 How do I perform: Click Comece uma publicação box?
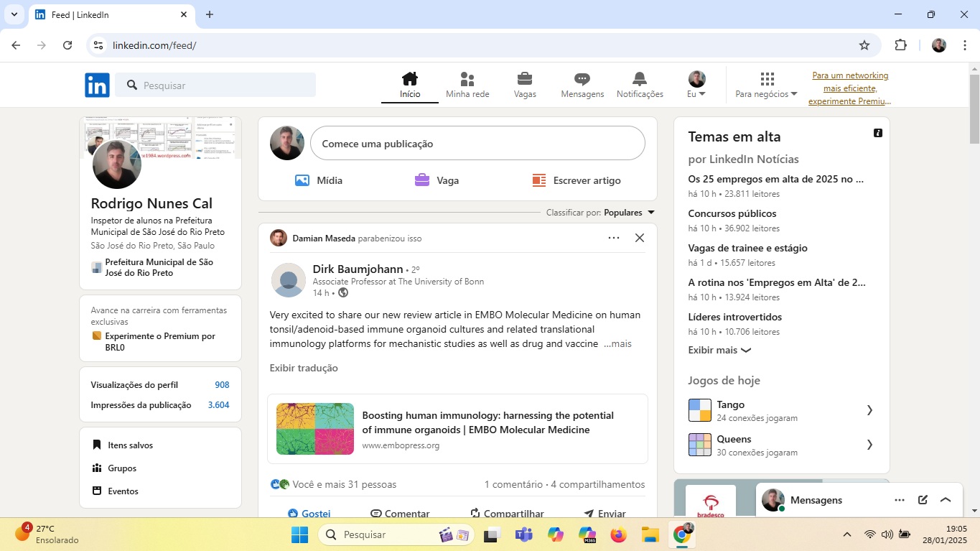click(x=477, y=143)
